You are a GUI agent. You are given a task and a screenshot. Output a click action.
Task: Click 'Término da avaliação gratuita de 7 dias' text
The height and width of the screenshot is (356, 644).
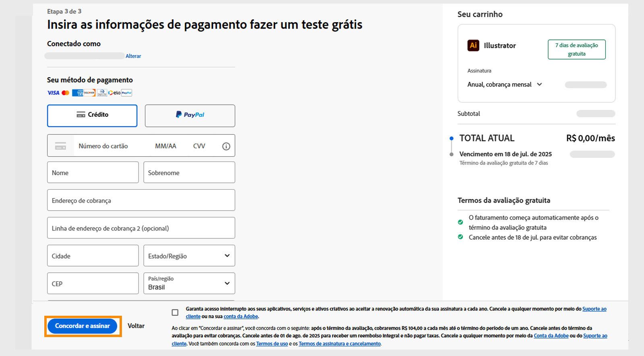pos(504,163)
